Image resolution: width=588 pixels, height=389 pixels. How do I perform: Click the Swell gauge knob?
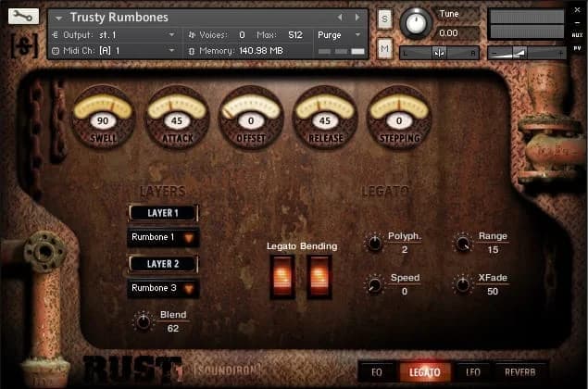coord(103,116)
